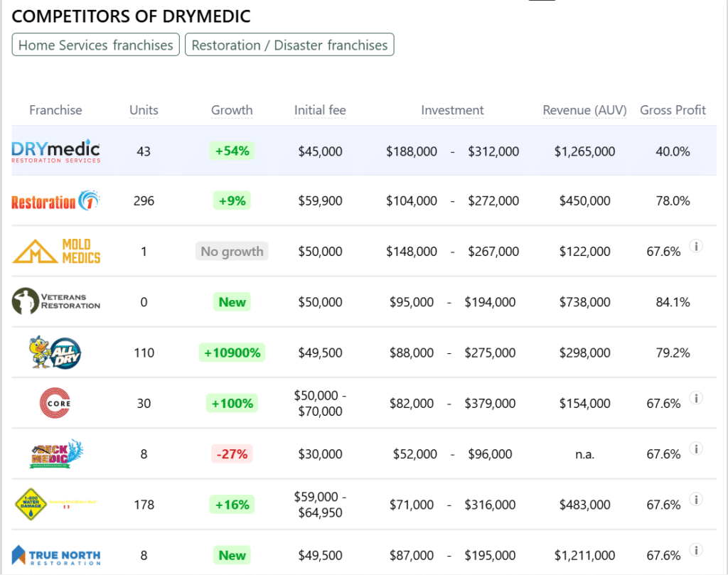This screenshot has width=728, height=575.
Task: Click the $450,000 revenue value
Action: [584, 201]
